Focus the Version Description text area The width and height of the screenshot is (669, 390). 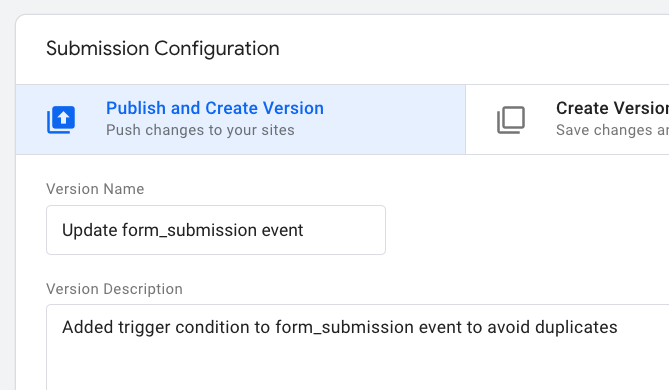[358, 347]
